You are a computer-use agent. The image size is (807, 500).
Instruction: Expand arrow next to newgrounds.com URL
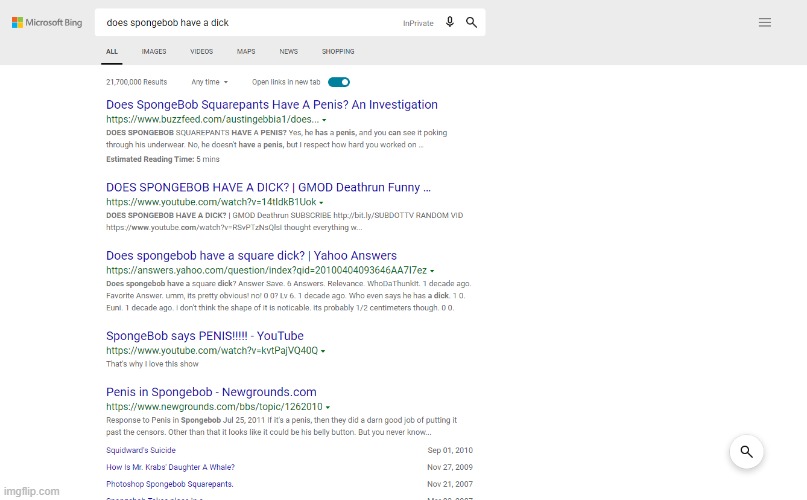327,407
